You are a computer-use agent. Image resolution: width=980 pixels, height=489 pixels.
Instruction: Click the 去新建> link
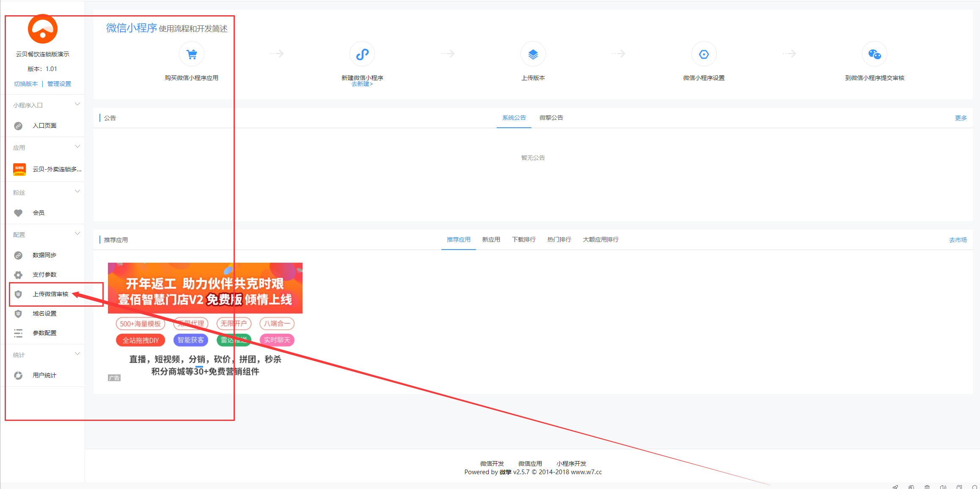click(x=362, y=84)
